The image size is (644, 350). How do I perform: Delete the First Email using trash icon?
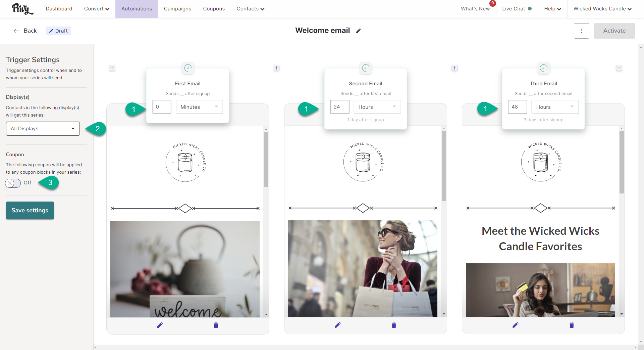216,325
